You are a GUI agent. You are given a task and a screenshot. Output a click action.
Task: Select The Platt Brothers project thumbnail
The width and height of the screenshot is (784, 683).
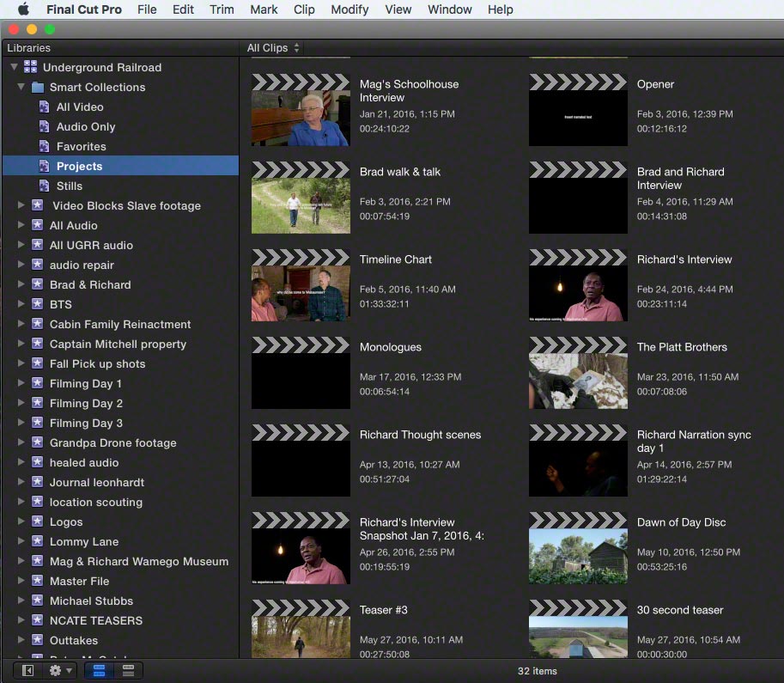[578, 373]
